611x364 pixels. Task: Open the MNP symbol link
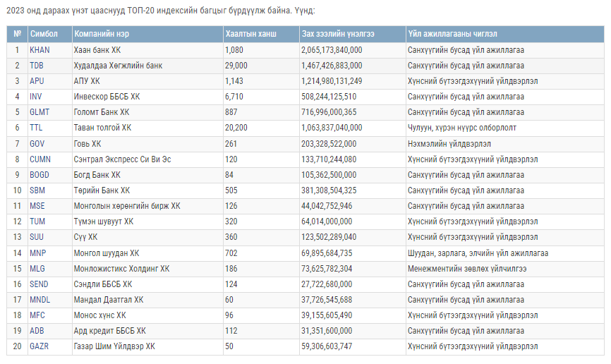click(x=38, y=253)
